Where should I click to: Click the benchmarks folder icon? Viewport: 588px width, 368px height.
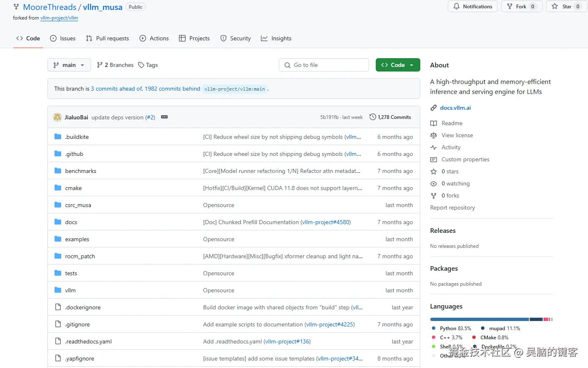[x=58, y=171]
